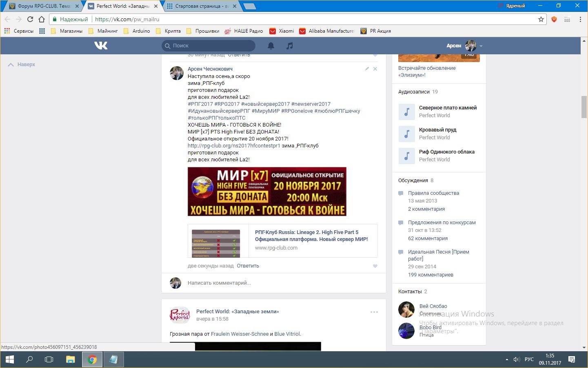The image size is (588, 368).
Task: Click the Fraulein Weisser-Schnee link
Action: 240,334
